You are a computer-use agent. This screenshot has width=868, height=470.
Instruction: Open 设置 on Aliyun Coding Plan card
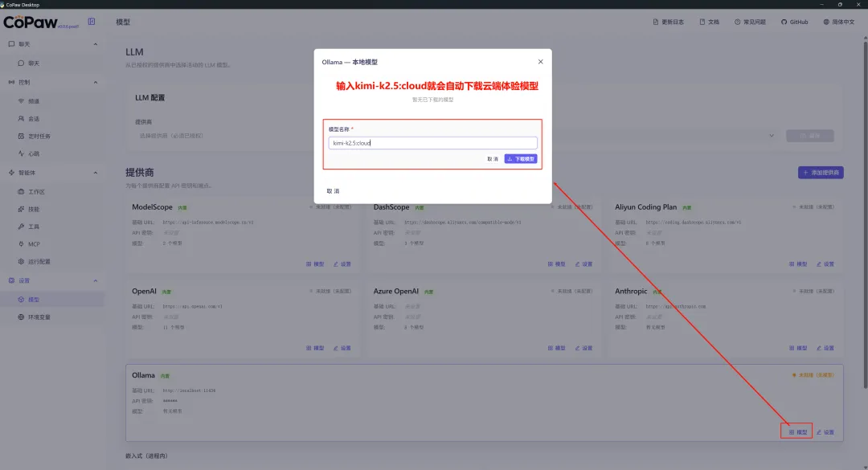point(825,264)
